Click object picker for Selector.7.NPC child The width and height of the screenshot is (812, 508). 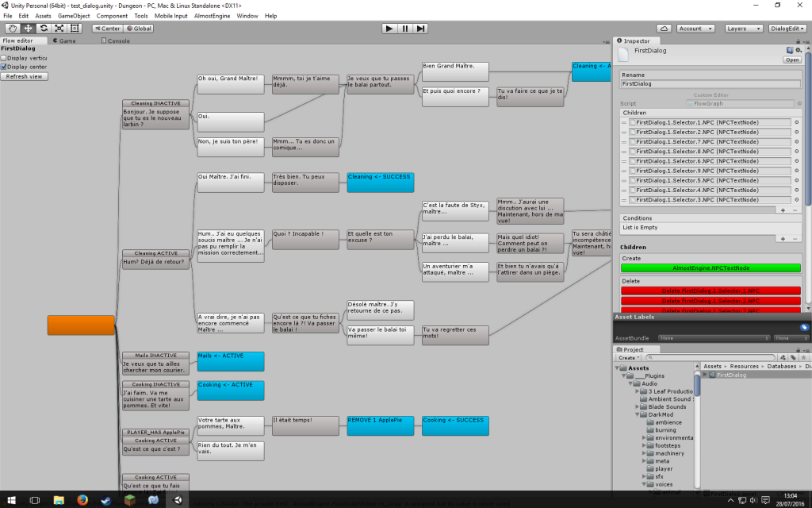point(796,142)
